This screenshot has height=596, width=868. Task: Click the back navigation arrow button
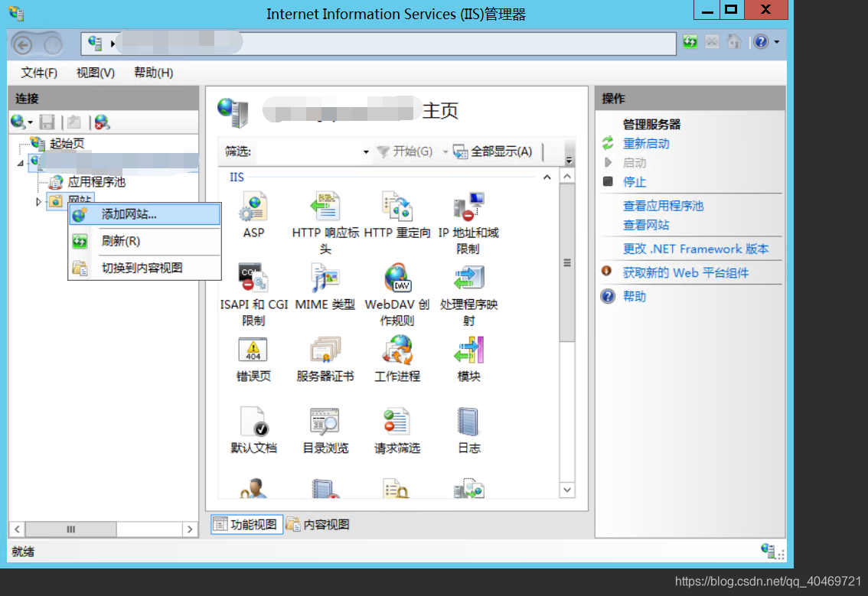pos(23,44)
